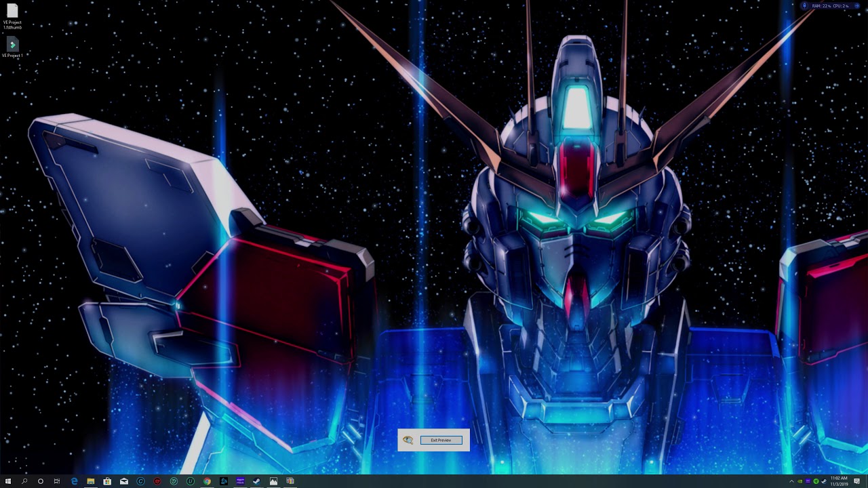Click the NVIDIA tray icon
This screenshot has height=488, width=868.
800,481
